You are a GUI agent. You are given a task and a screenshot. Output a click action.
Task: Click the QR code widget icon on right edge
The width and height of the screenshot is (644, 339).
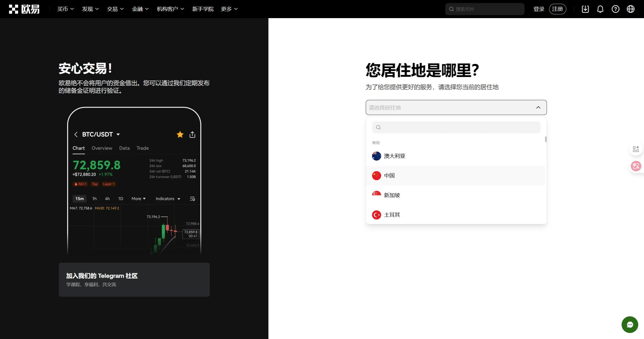tap(636, 149)
